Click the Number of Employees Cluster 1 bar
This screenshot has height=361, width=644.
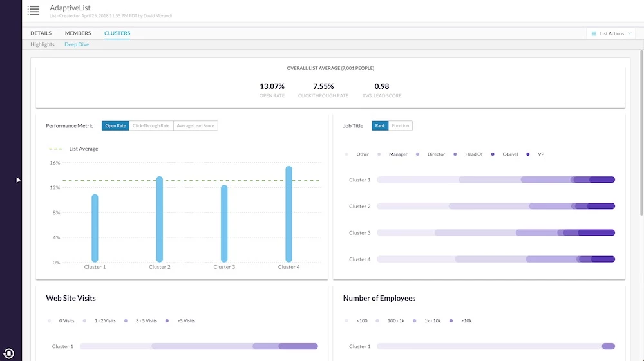496,346
